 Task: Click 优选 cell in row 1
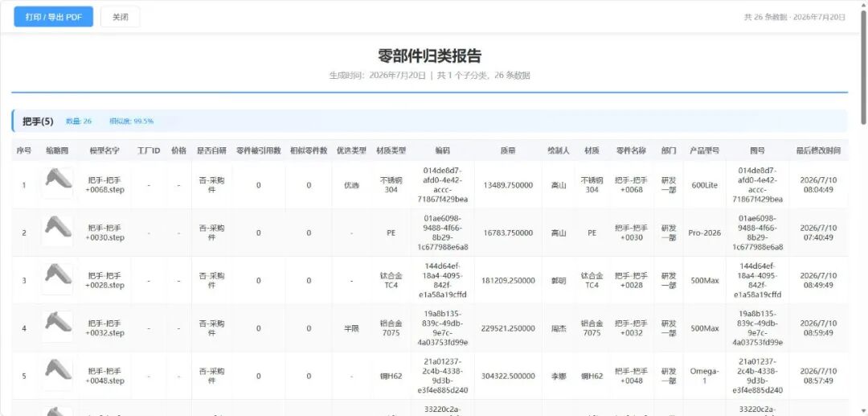click(x=351, y=185)
